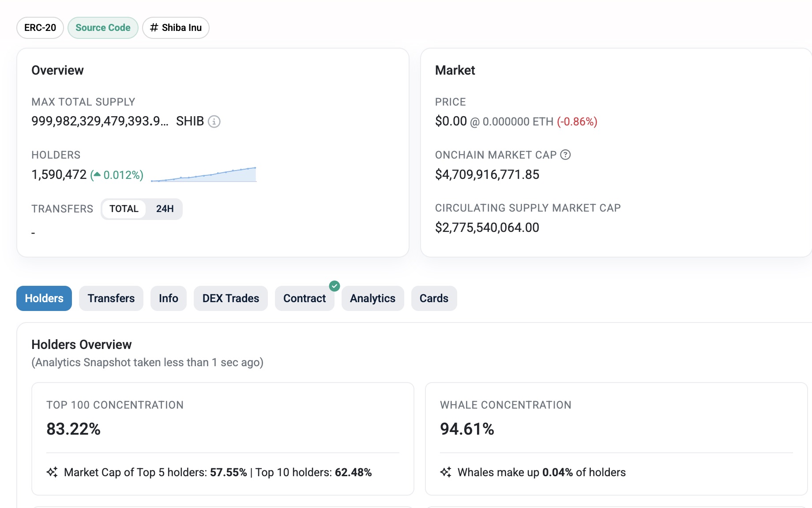Select TOTAL transfers toggle
The width and height of the screenshot is (812, 508).
click(x=124, y=209)
